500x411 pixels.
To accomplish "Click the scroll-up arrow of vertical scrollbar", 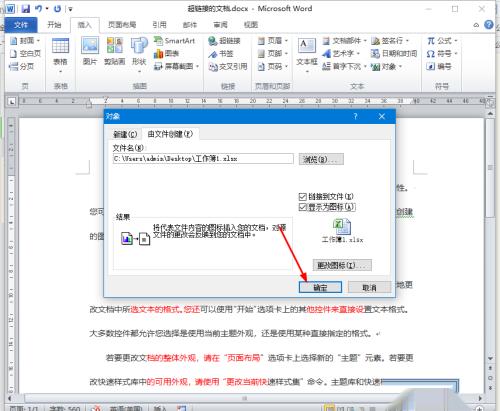I will [x=490, y=114].
